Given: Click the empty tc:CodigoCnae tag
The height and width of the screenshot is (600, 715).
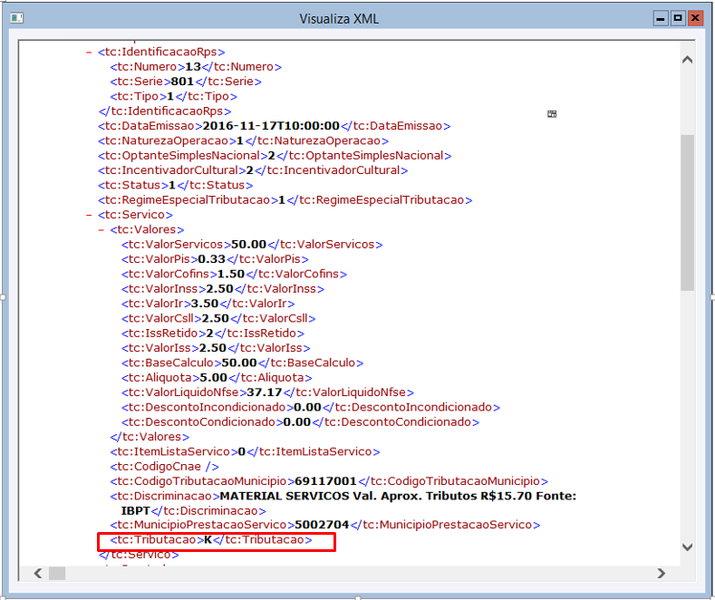Looking at the screenshot, I should [x=164, y=466].
